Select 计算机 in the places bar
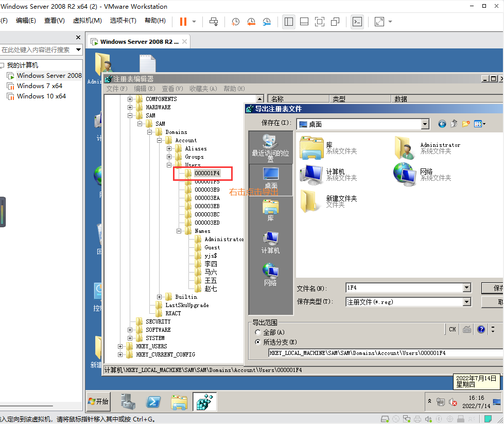 pos(270,243)
